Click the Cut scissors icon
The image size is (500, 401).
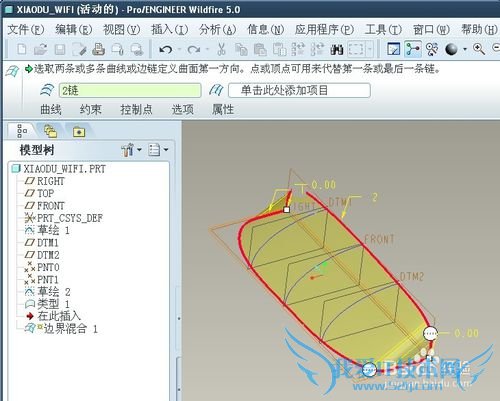[x=221, y=50]
